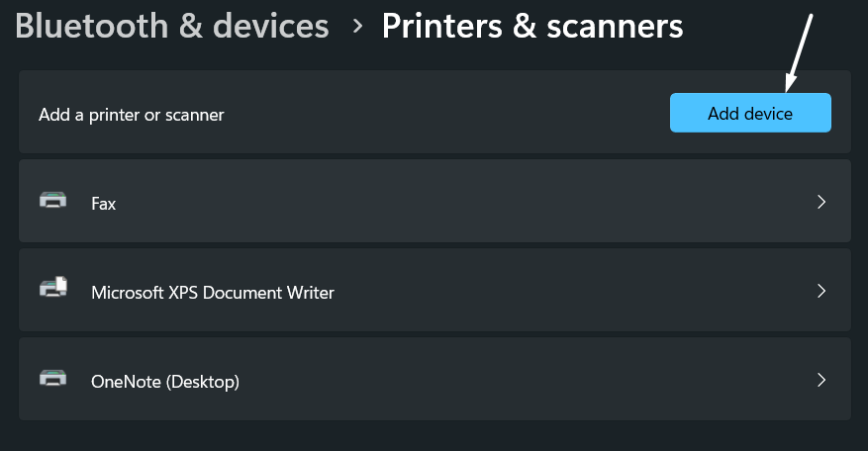Image resolution: width=868 pixels, height=451 pixels.
Task: Click the OneNote (Desktop) printer icon
Action: tap(53, 378)
